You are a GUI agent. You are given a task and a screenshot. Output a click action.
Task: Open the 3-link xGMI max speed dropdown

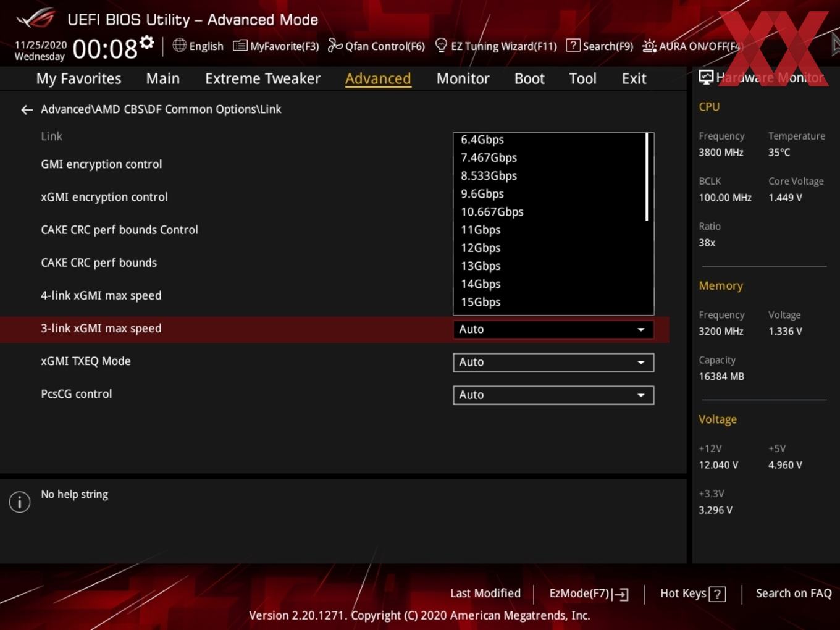(x=553, y=329)
